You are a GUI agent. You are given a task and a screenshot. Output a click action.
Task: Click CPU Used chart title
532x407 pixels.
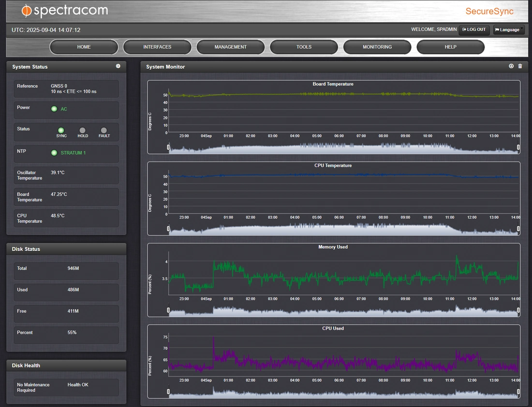[x=333, y=328]
